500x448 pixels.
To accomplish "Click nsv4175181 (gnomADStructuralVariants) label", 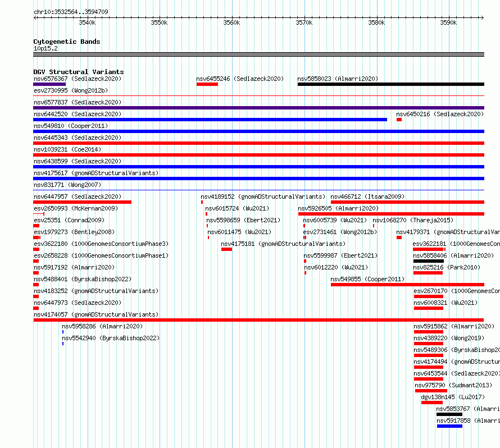I will point(283,244).
